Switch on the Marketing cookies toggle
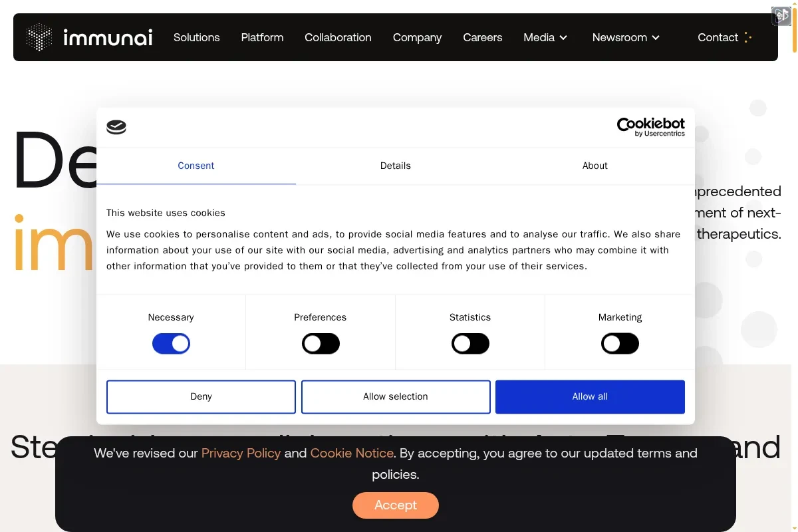This screenshot has width=798, height=532. [620, 344]
